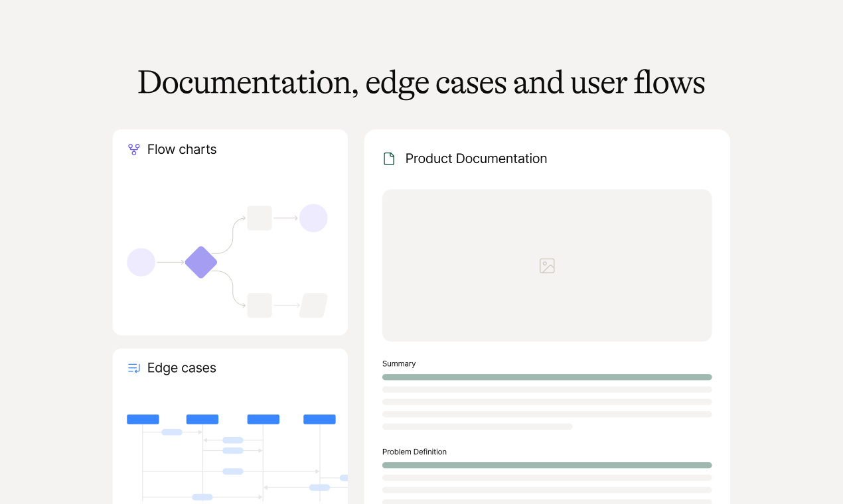843x504 pixels.
Task: Click the green Summary progress bar
Action: (546, 377)
